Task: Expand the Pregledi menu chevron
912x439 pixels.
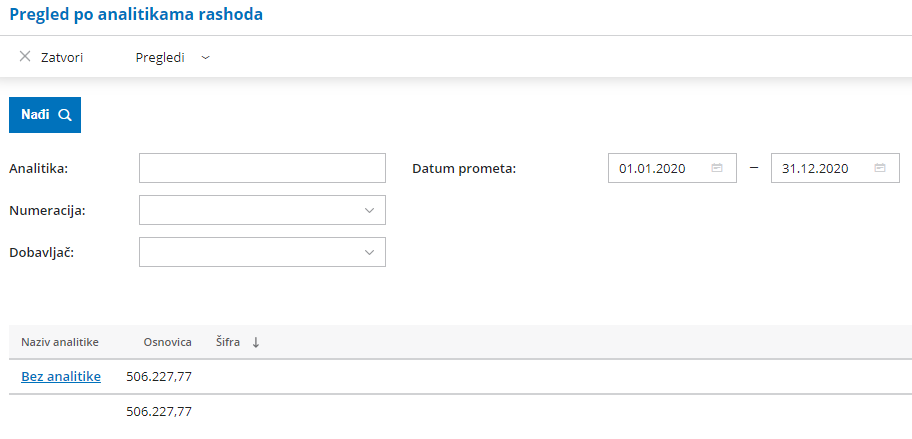Action: pos(205,58)
